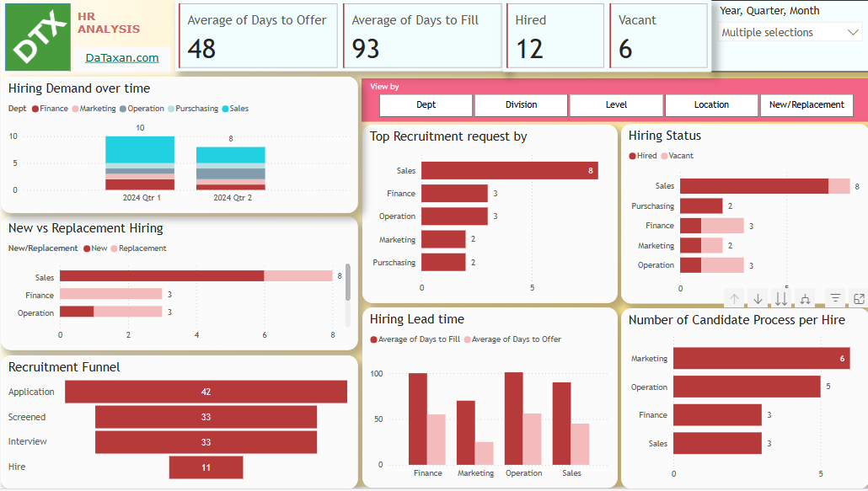Open Hiring Status visual in focus mode
The height and width of the screenshot is (491, 868).
point(859,299)
